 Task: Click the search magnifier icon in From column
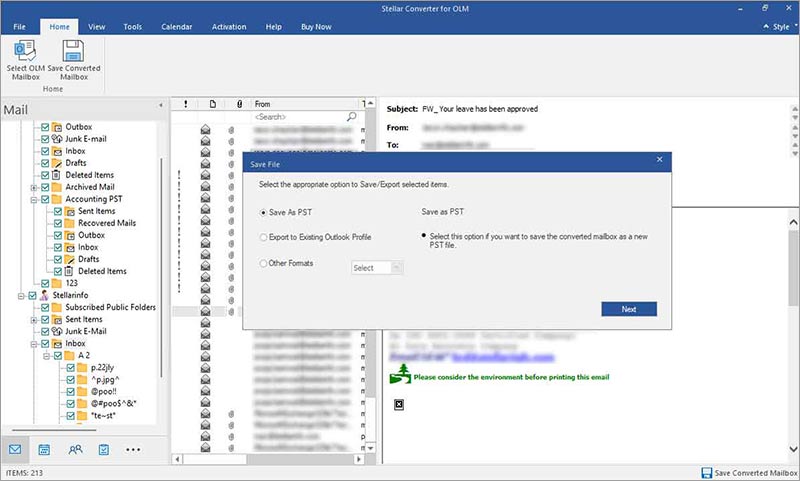[352, 117]
